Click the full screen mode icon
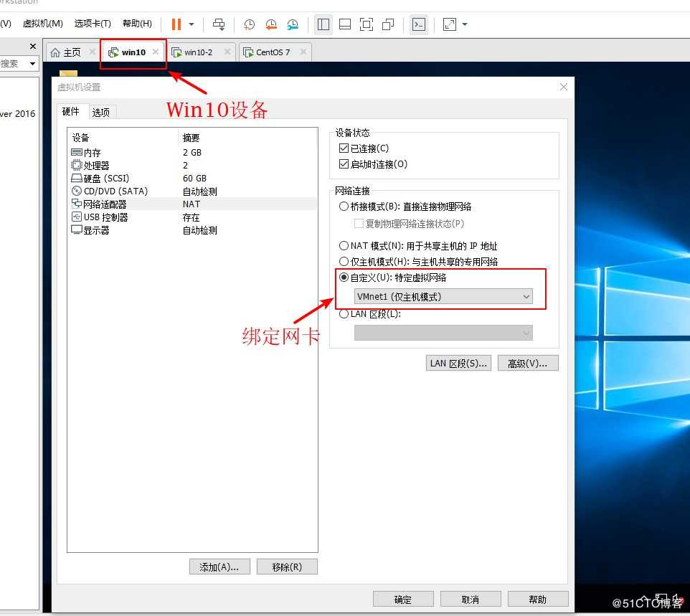Image resolution: width=690 pixels, height=616 pixels. coord(366,24)
